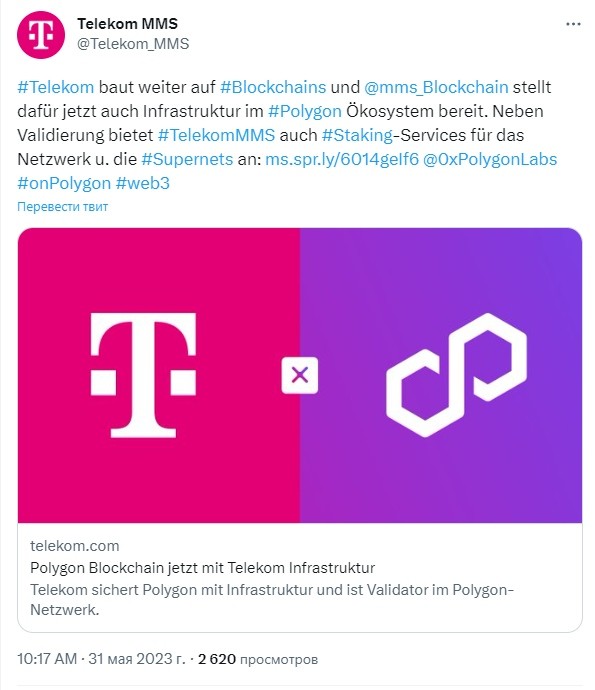
Task: Click the 10:17 AM tweet timestamp
Action: click(47, 659)
